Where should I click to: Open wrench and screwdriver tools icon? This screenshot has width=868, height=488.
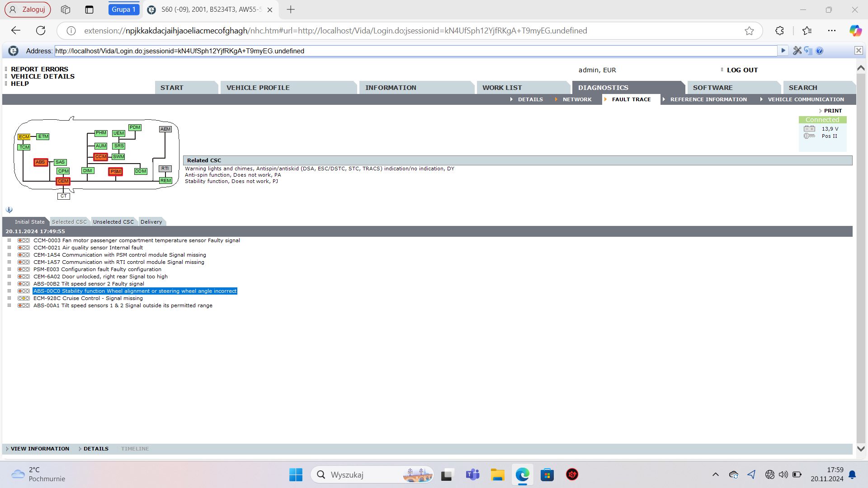point(797,51)
